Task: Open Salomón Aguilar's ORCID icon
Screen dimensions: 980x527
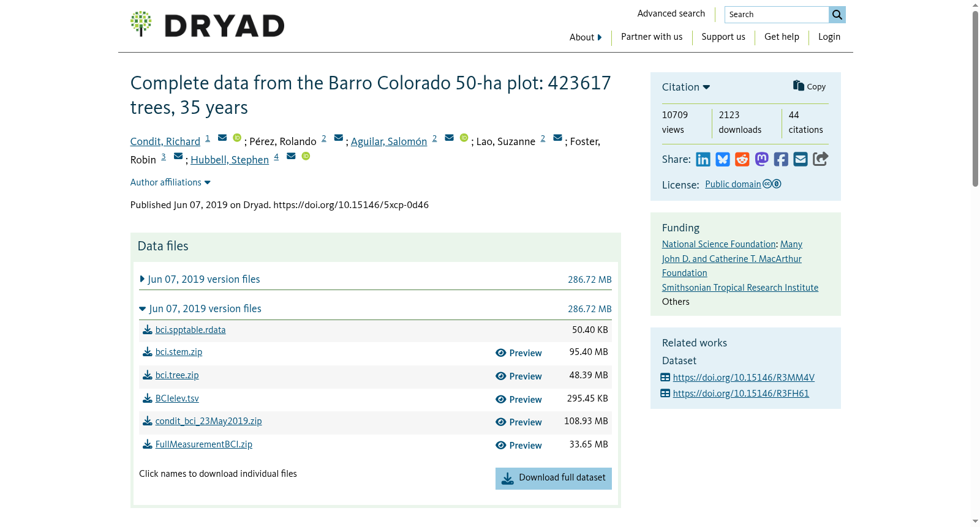Action: point(464,138)
